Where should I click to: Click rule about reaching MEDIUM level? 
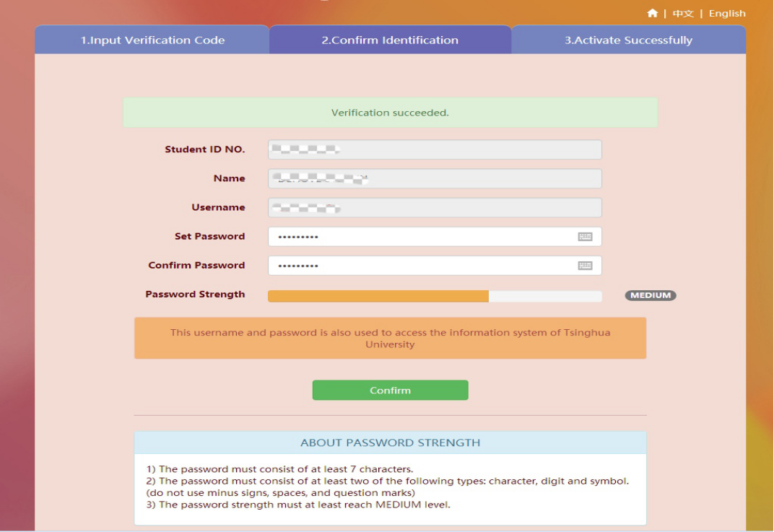coord(298,505)
